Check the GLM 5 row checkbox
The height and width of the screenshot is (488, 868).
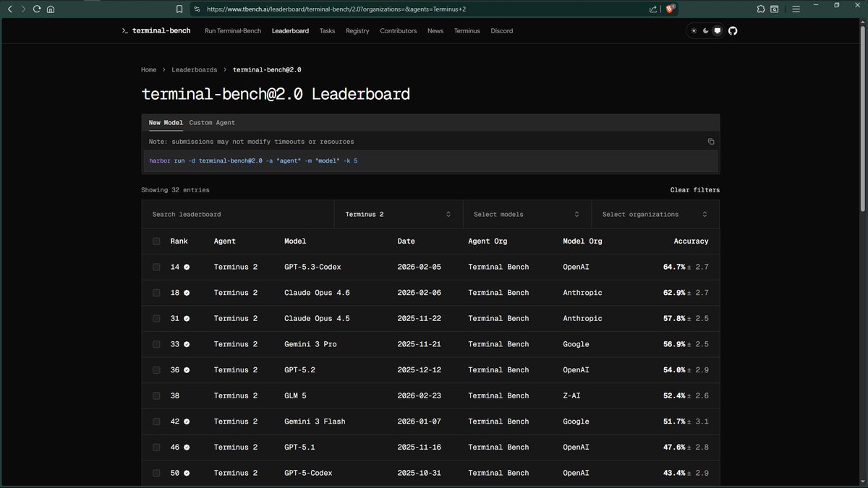point(156,396)
